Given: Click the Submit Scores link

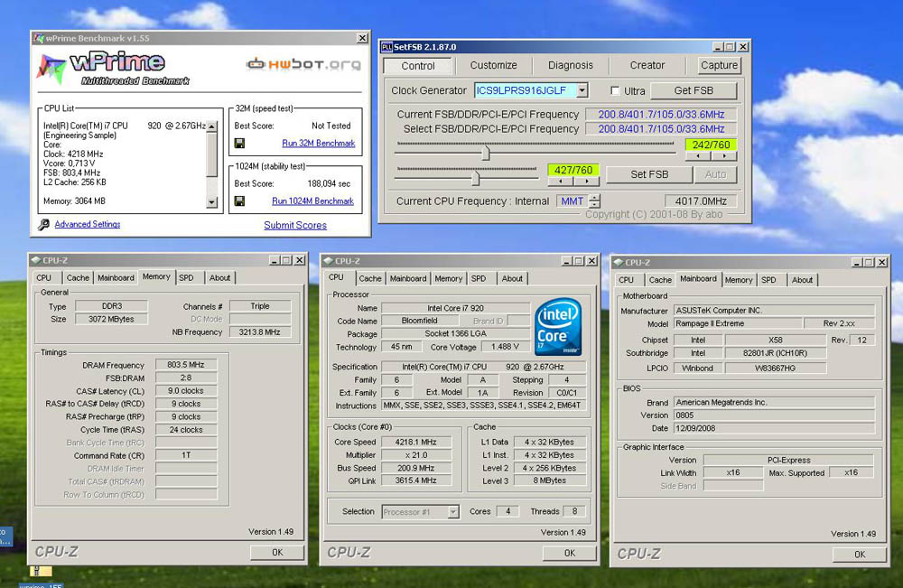Looking at the screenshot, I should 295,225.
